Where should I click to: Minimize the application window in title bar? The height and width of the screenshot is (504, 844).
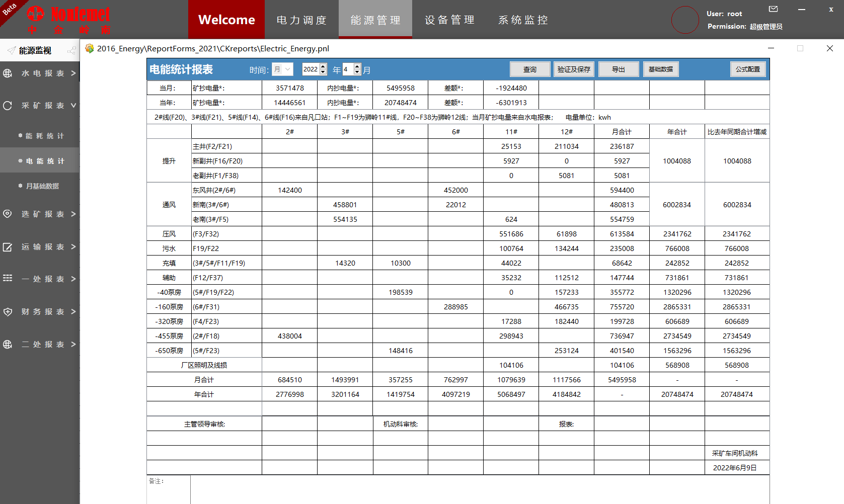pyautogui.click(x=802, y=9)
